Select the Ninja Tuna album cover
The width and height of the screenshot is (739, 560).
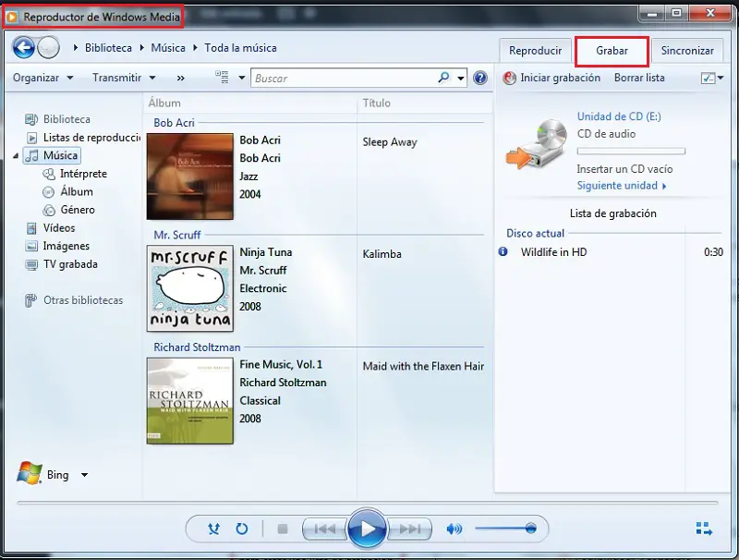[x=190, y=288]
